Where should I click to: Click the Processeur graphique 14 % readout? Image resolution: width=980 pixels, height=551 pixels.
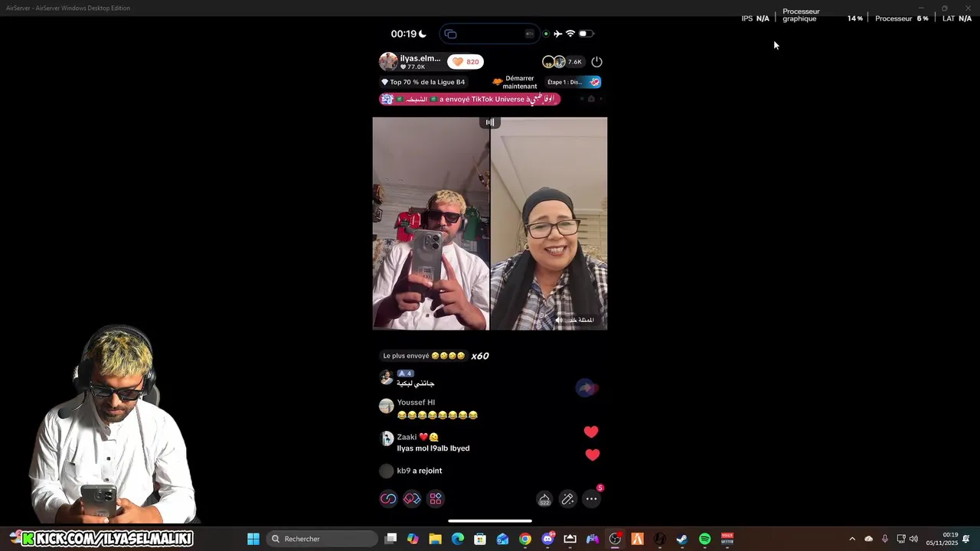point(822,15)
